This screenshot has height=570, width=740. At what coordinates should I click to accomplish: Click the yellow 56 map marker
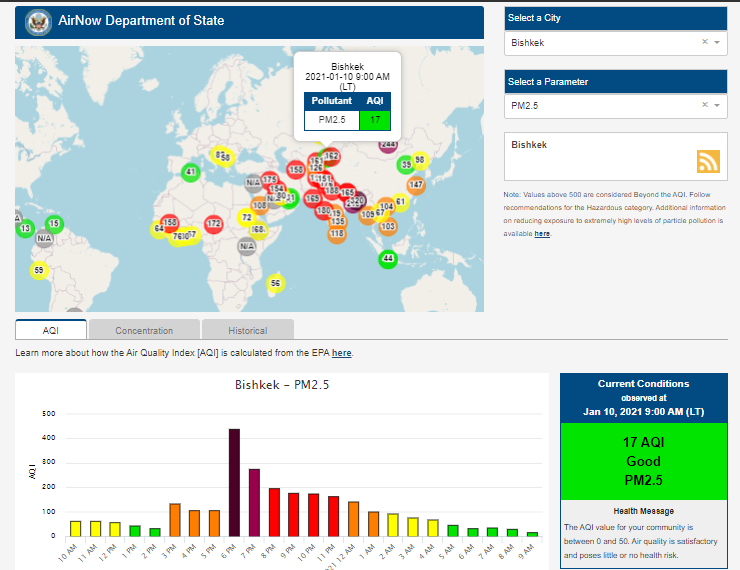pos(276,284)
